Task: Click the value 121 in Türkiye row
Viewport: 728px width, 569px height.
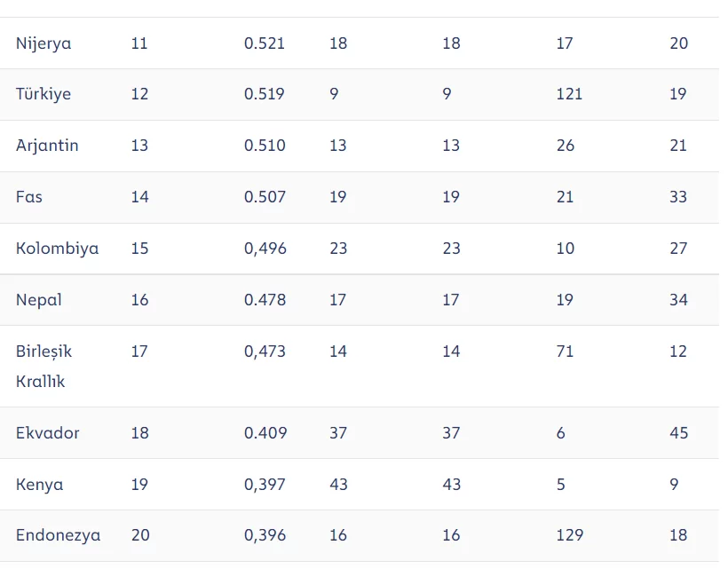Action: [569, 94]
